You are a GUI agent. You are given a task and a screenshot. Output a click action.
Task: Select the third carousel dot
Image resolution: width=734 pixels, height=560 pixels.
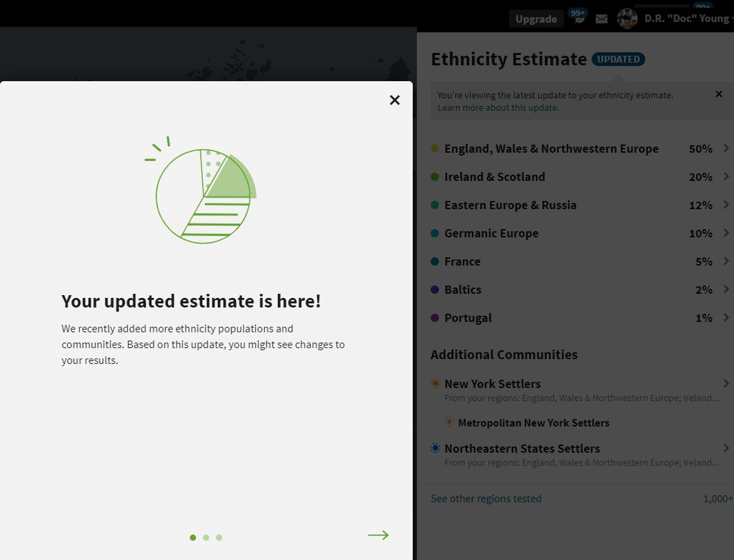coord(219,537)
